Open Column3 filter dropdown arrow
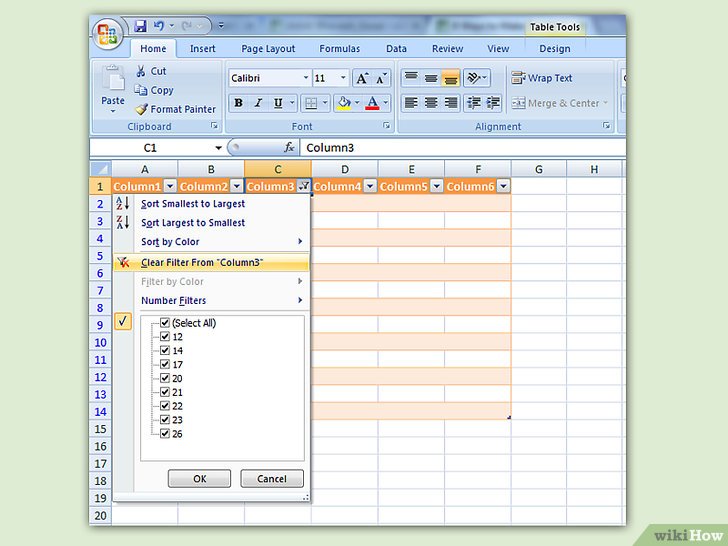Viewport: 728px width, 546px height. tap(304, 186)
